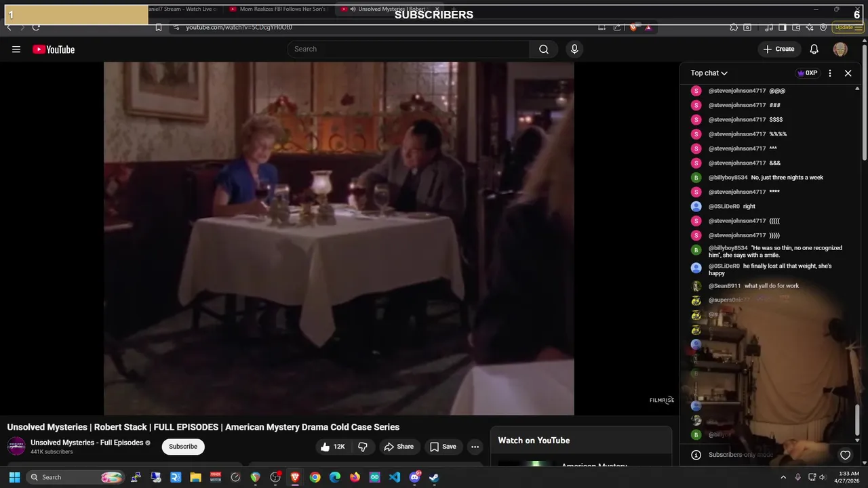
Task: Click the stevenjohnson4717 '$$$$' chat message
Action: point(775,119)
